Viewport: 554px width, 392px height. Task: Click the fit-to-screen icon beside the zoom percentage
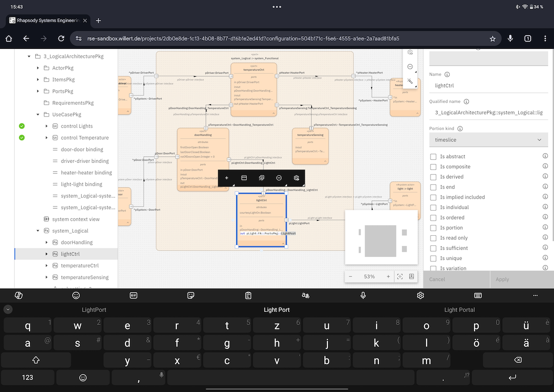coord(400,277)
